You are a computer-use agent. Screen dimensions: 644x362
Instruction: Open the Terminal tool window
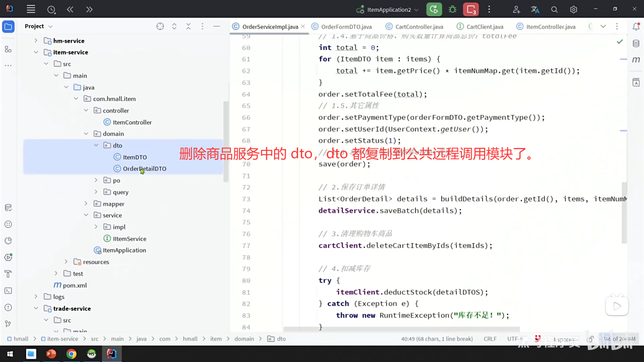(x=8, y=291)
